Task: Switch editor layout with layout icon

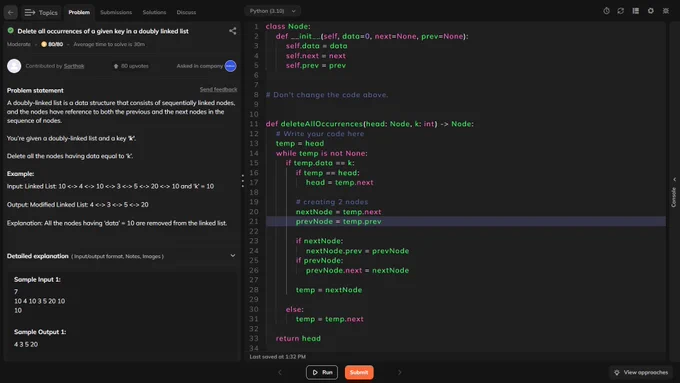Action: 635,11
